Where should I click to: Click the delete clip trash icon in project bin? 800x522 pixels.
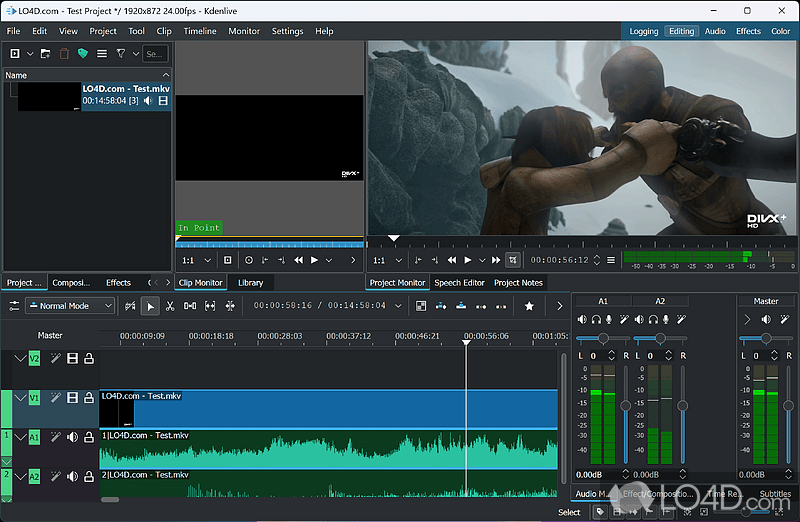[66, 53]
